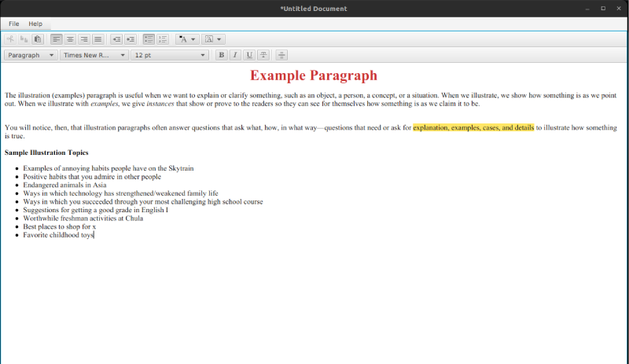This screenshot has height=364, width=629.
Task: Decrease the indent level
Action: pyautogui.click(x=116, y=39)
